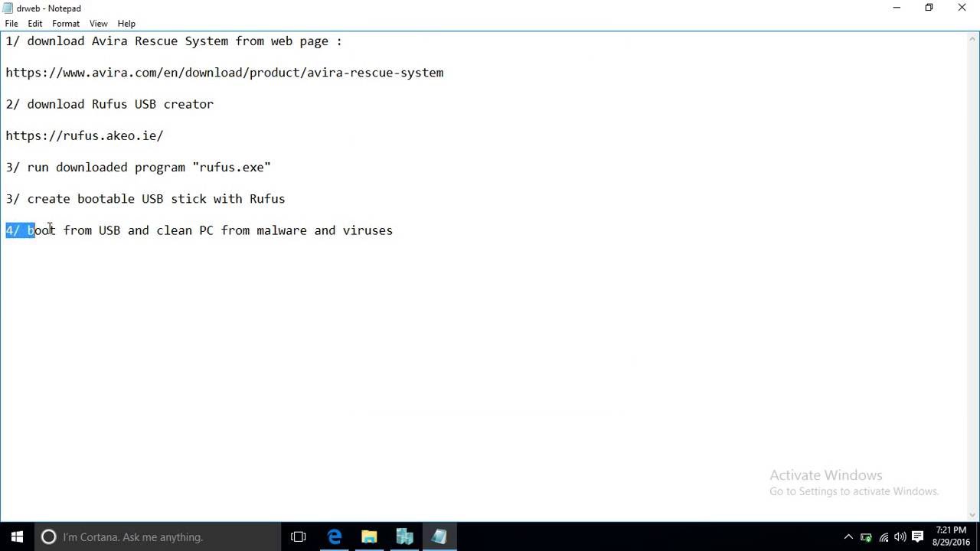Viewport: 980px width, 551px height.
Task: Restore down the Notepad window
Action: click(x=929, y=8)
